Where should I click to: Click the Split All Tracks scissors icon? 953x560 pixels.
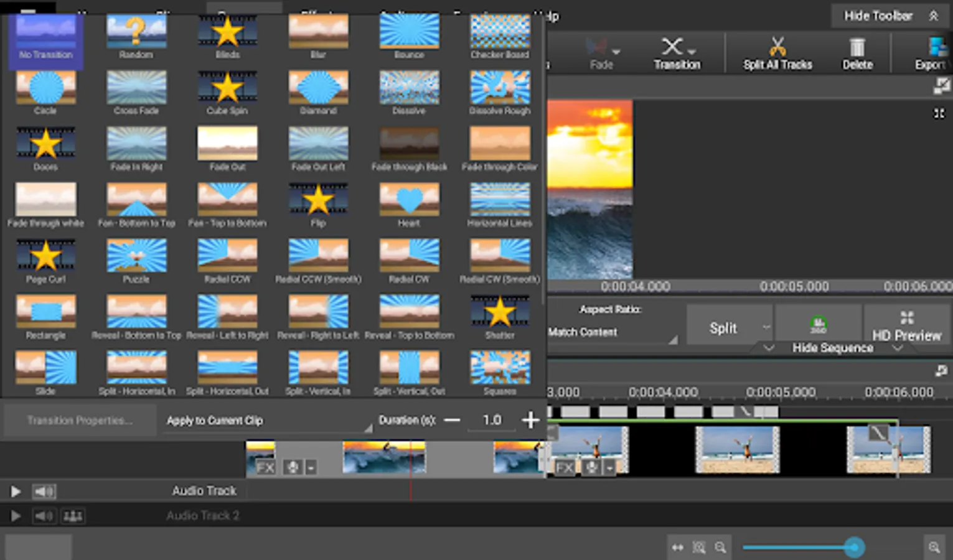point(777,47)
